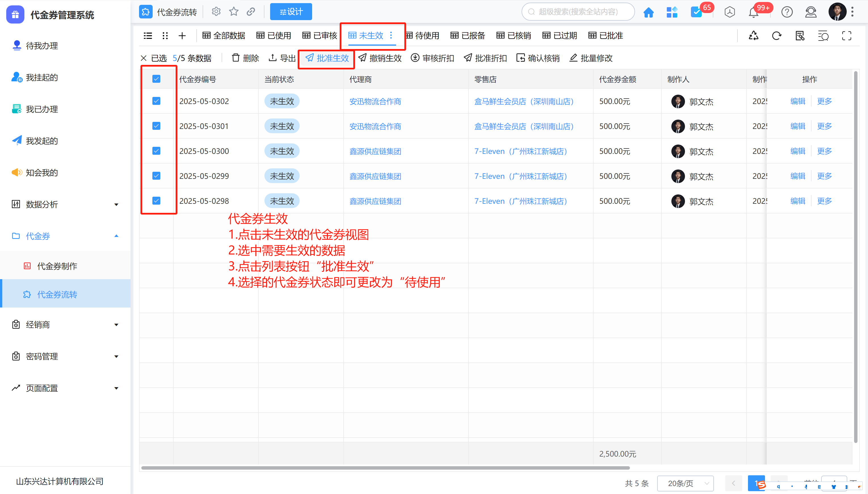Uncheck row 2025-05-0302 checkbox

[x=156, y=101]
